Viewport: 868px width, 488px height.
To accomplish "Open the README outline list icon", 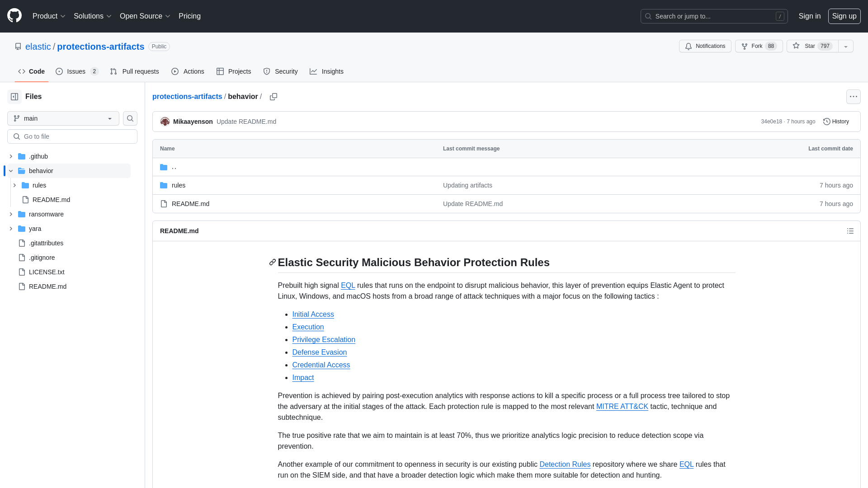I will (850, 231).
